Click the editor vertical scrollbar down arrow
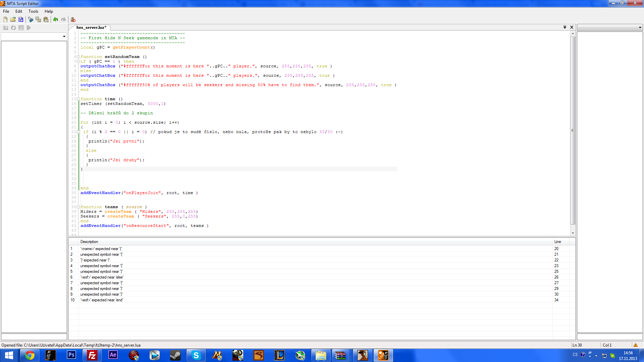 coord(573,233)
